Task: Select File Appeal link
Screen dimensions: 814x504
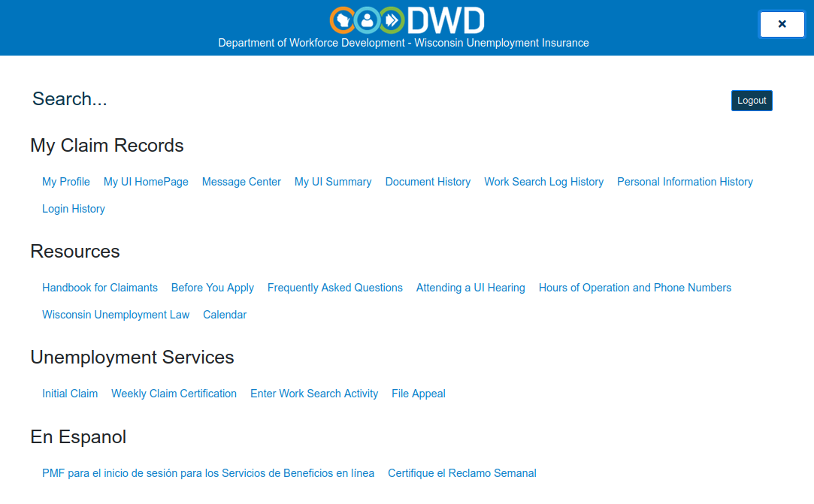Action: click(419, 394)
